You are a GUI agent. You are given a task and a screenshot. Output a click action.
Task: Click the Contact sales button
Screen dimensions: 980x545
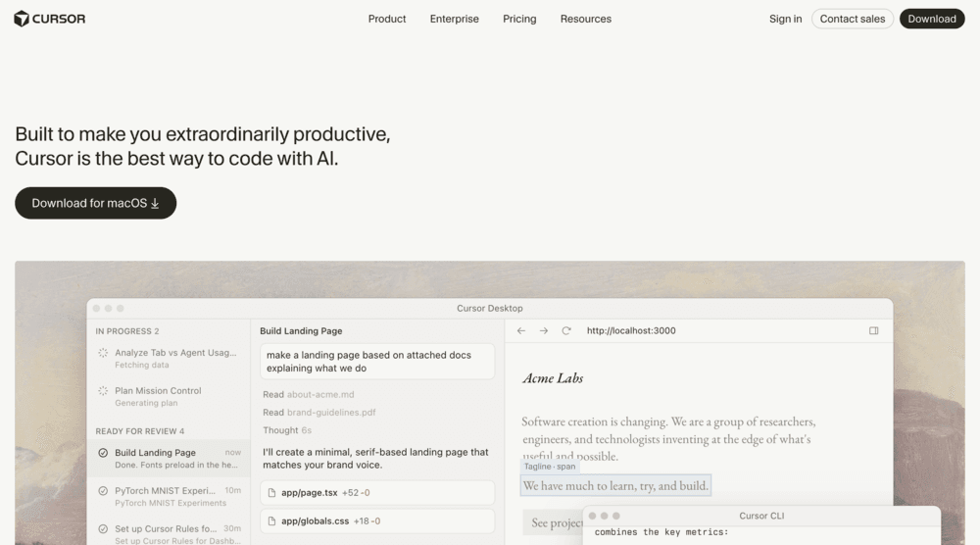tap(853, 19)
